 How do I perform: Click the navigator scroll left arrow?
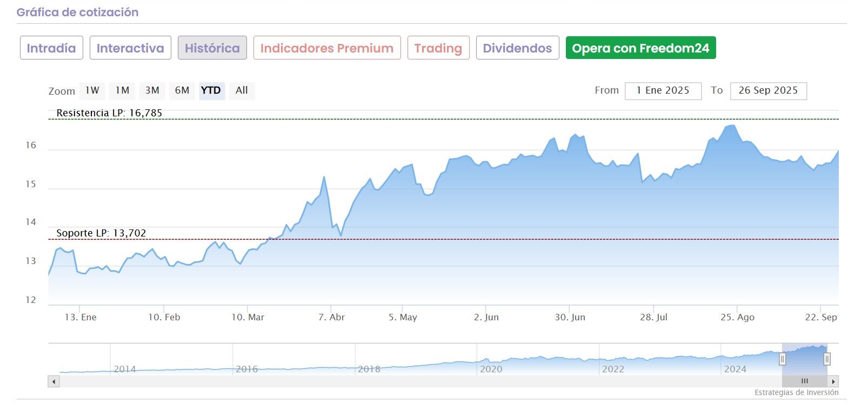(x=54, y=381)
